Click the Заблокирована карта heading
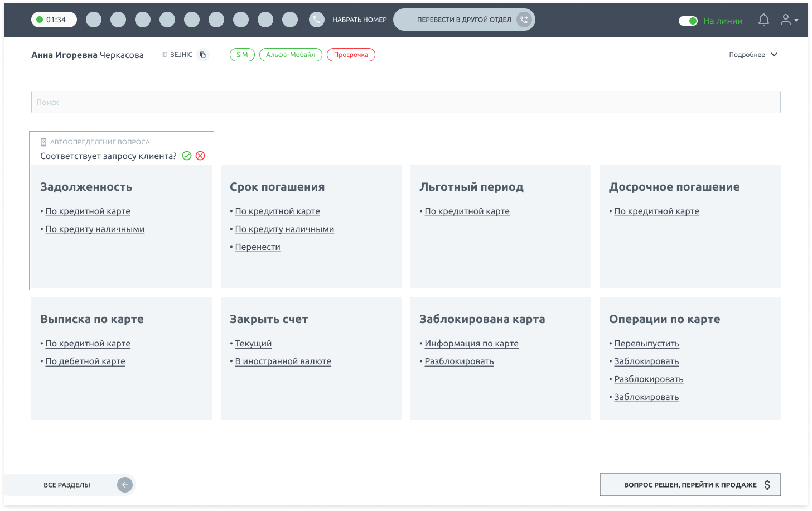The height and width of the screenshot is (511, 812). tap(482, 319)
